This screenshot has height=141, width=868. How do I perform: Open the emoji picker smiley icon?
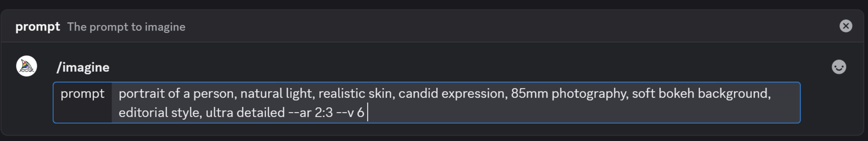[839, 67]
